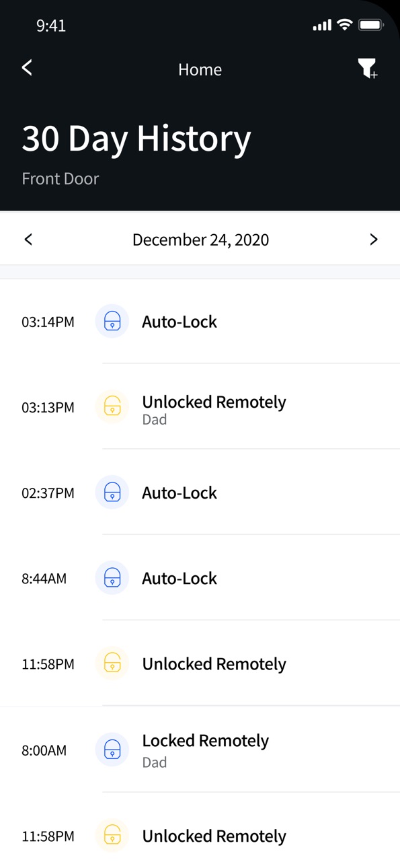Open the Locked Remotely entry by Dad

pos(200,750)
